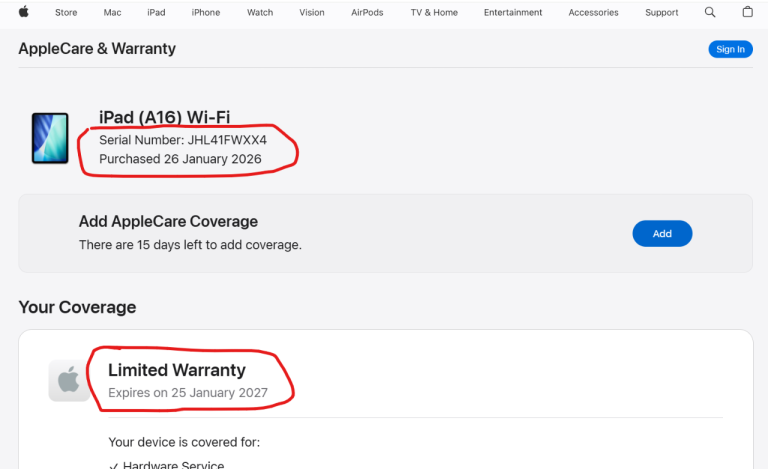Viewport: 768px width, 469px height.
Task: Click the iPad product thumbnail image
Action: (x=50, y=138)
